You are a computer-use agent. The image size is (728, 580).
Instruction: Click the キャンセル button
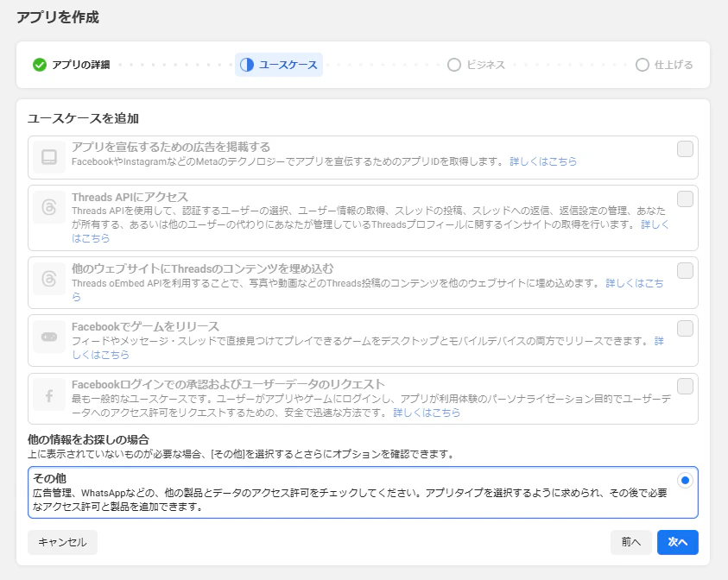click(x=63, y=542)
